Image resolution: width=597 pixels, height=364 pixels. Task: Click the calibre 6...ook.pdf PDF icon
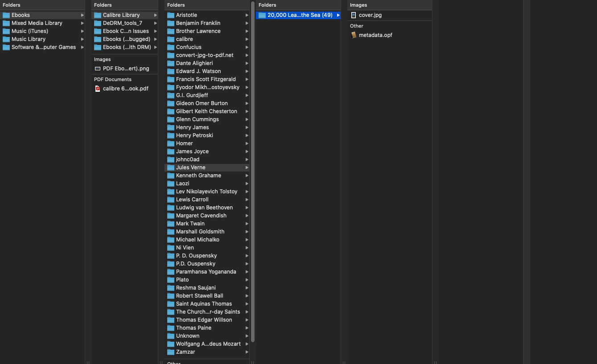coord(98,89)
